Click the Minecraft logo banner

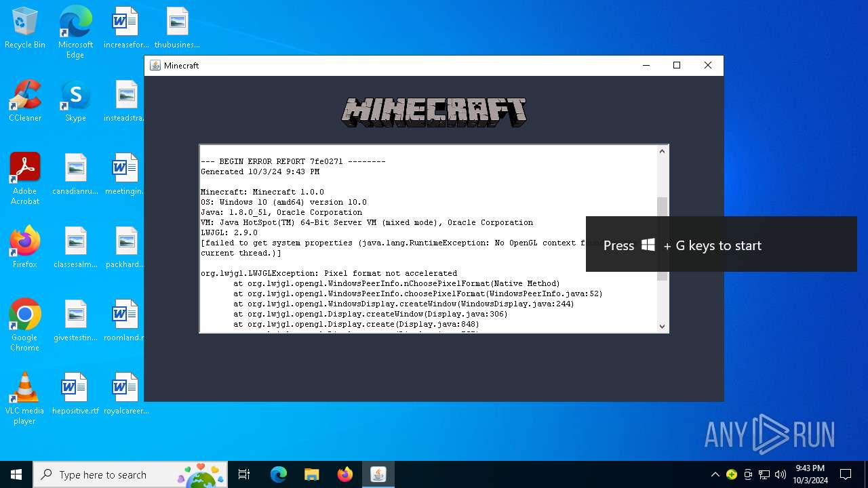tap(434, 112)
